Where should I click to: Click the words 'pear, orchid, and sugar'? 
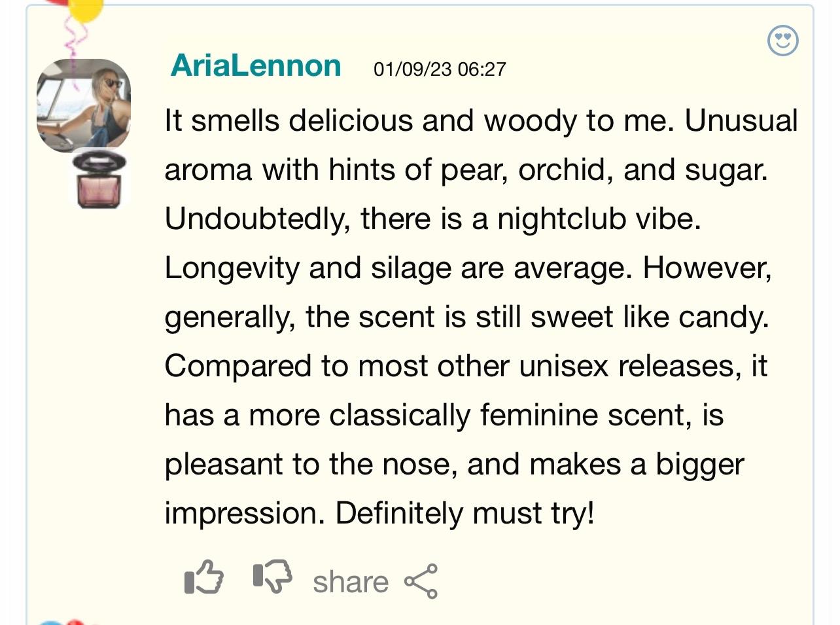tap(604, 170)
